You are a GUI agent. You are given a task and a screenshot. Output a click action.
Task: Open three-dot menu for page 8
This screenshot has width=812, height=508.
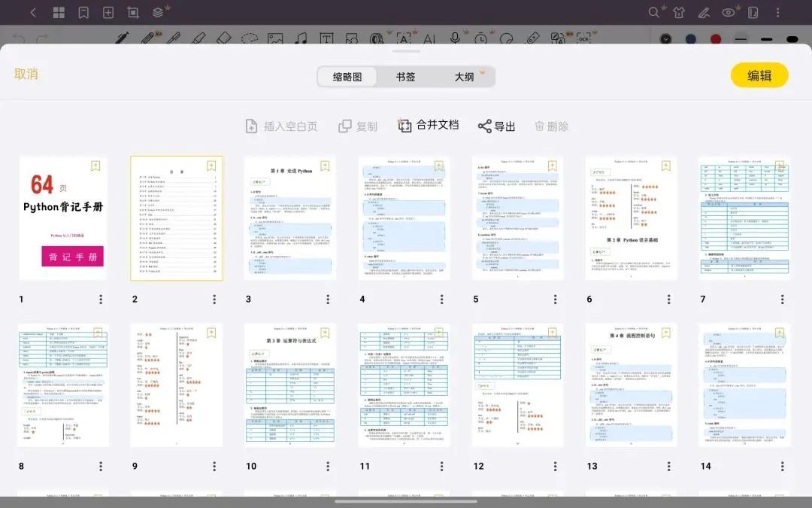[x=101, y=466]
